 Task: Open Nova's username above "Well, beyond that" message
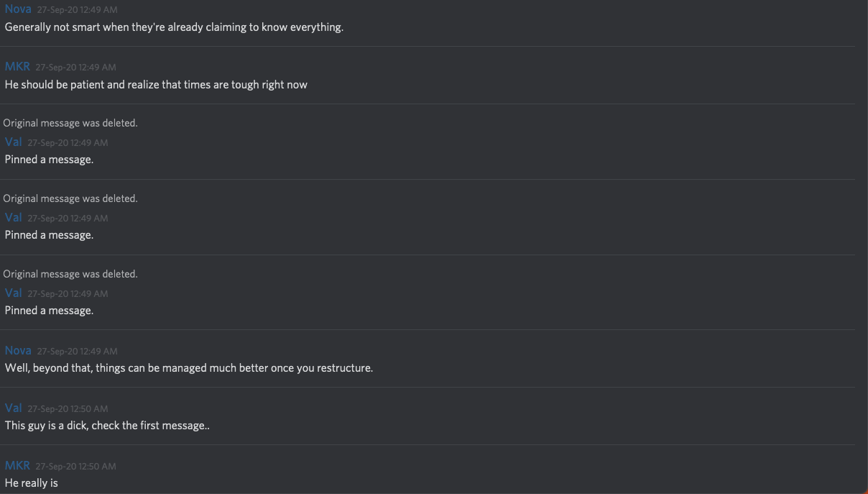(x=18, y=350)
